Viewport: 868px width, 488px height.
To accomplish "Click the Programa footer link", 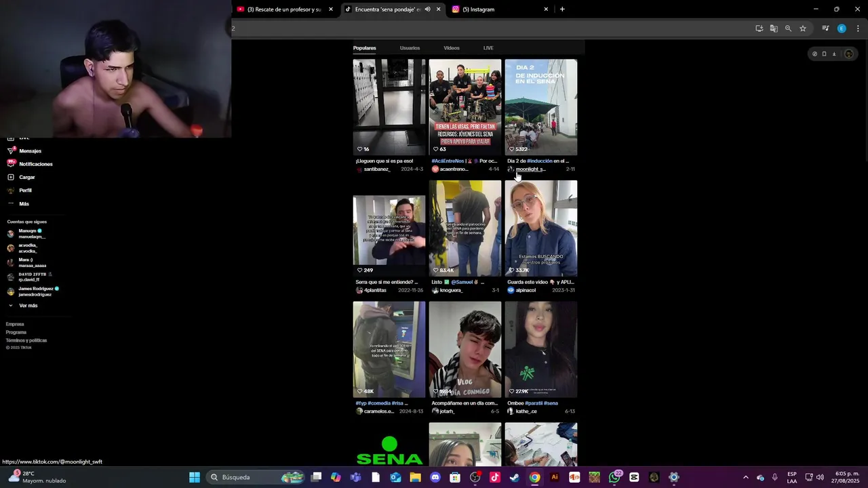I will coord(16,332).
